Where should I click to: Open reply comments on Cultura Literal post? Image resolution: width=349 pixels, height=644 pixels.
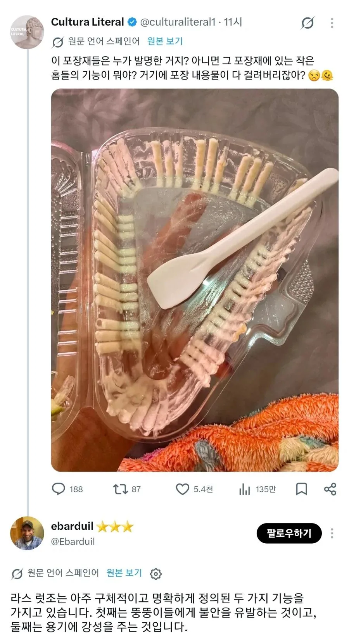[x=67, y=489]
